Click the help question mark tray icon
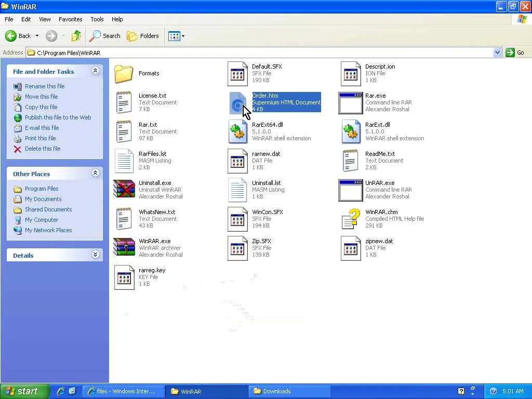 (x=461, y=391)
